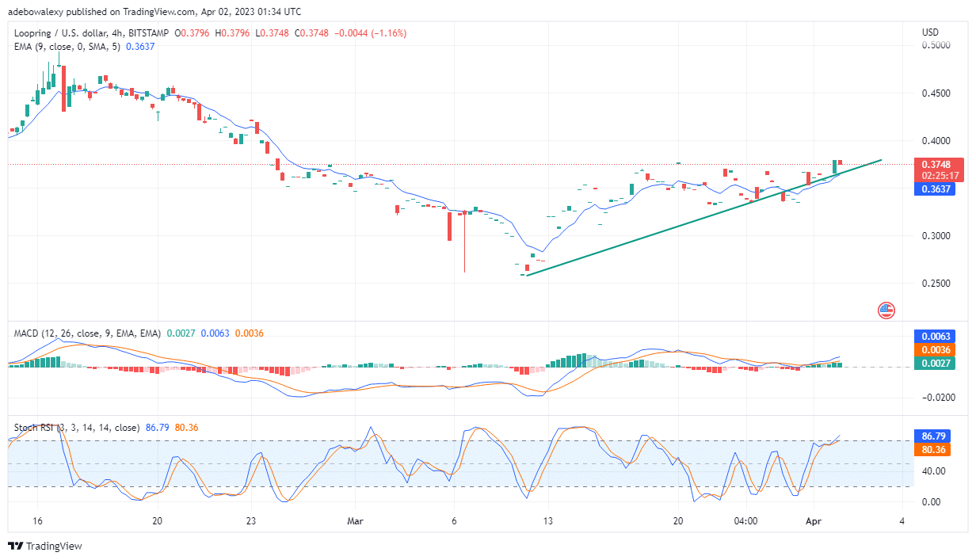Select the "EMA (9, close, 0, SMA, 5)" indicator label
976x560 pixels.
(x=68, y=47)
